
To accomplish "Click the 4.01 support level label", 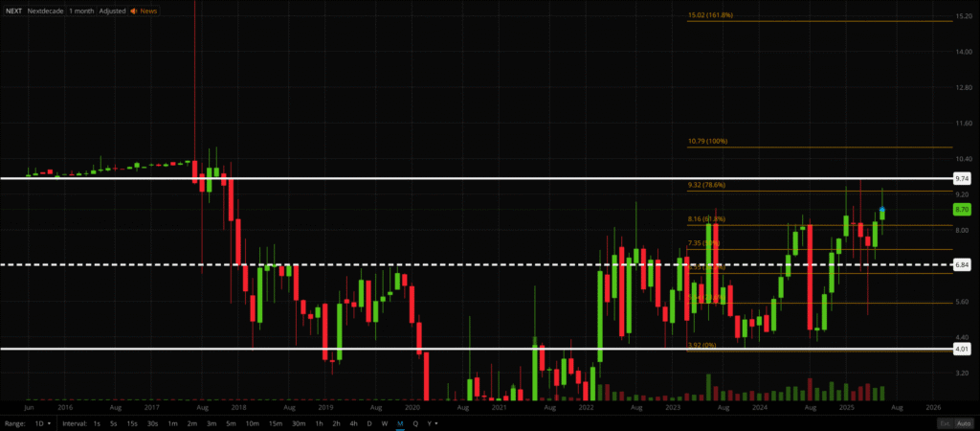I will [x=963, y=350].
